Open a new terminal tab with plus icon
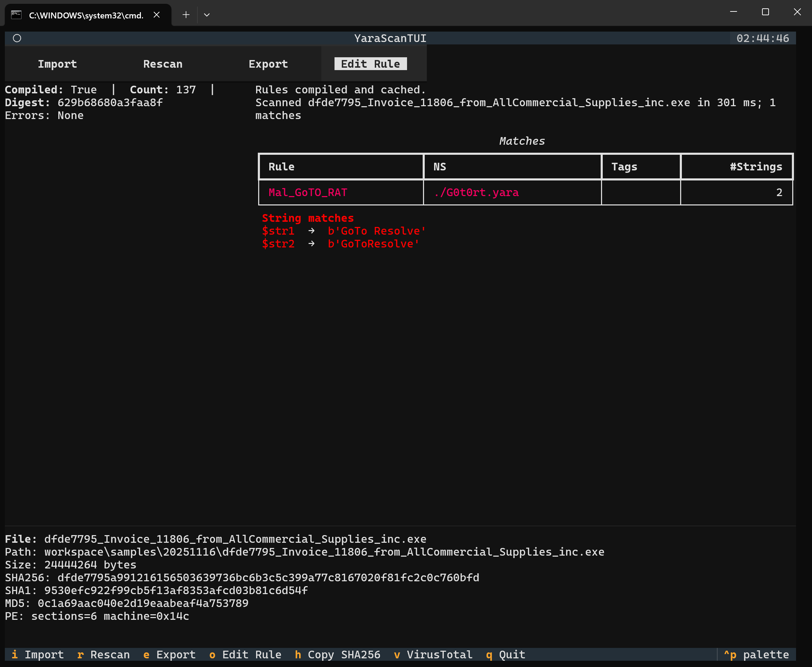Viewport: 812px width, 667px height. tap(186, 15)
